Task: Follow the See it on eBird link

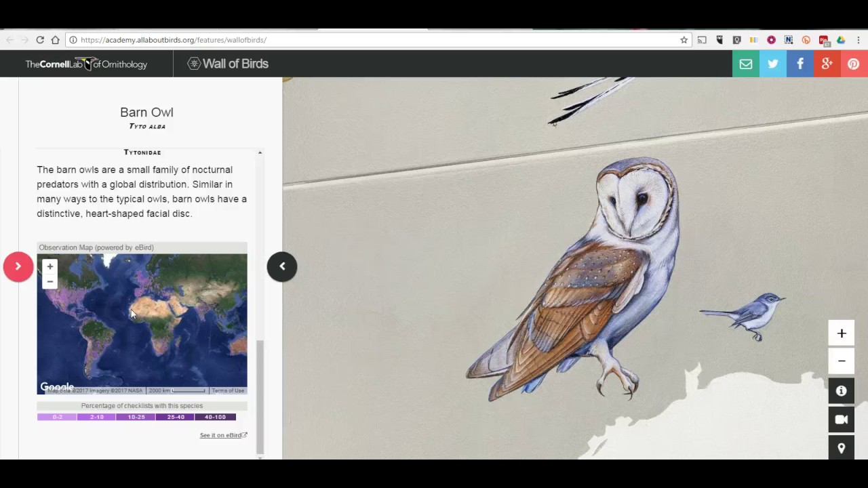Action: pos(223,435)
